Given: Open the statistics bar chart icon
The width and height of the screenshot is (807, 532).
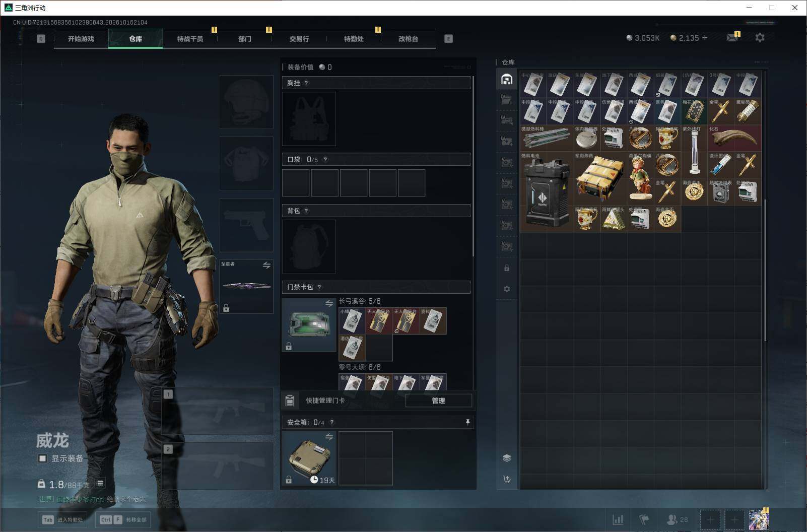Looking at the screenshot, I should coord(618,519).
